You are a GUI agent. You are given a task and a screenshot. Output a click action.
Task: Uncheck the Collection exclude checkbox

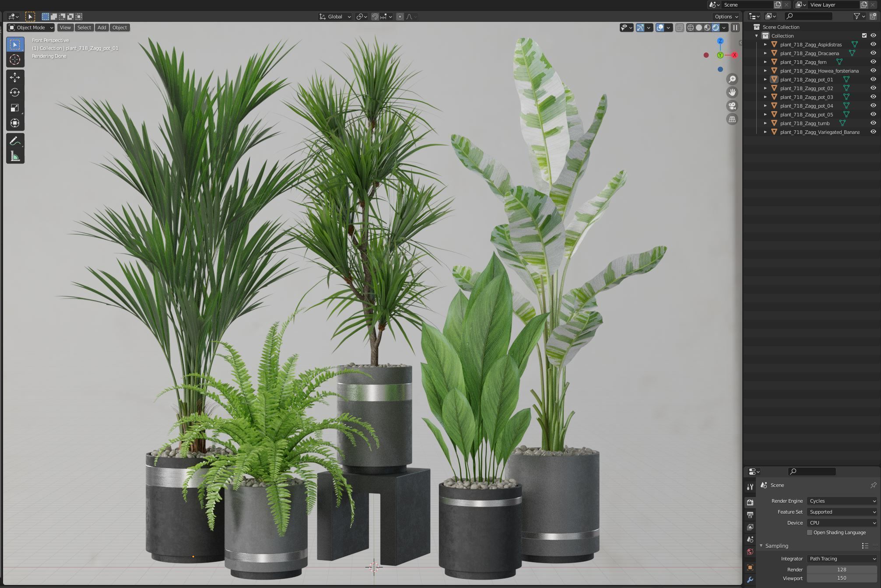(864, 35)
